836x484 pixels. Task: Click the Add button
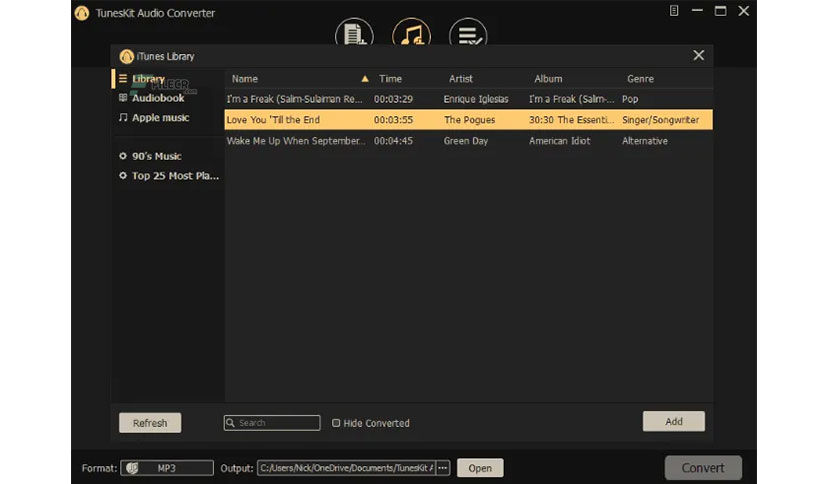(x=673, y=421)
